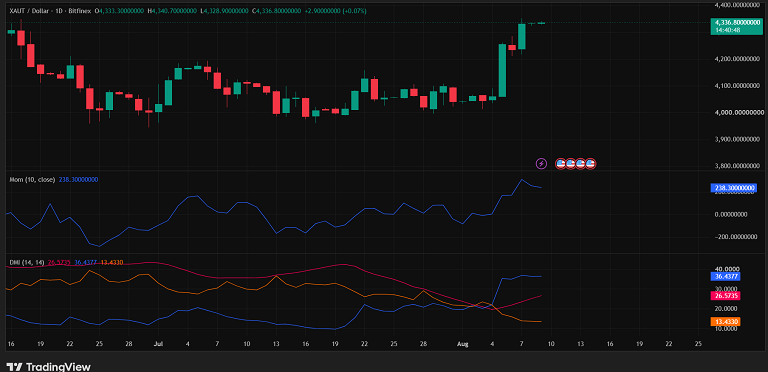Click the 10.0000 DMI axis label

[726, 328]
